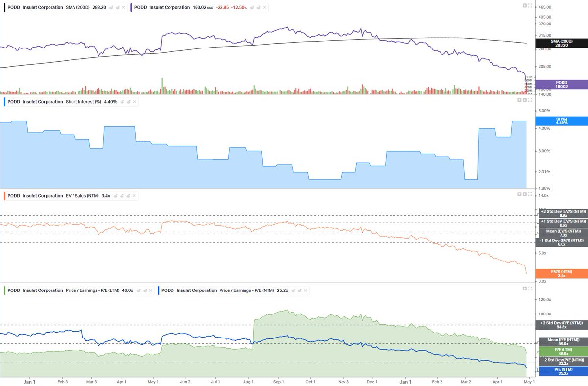Select the SI (%) 4.40% axis tag
588x386 pixels.
click(562, 121)
